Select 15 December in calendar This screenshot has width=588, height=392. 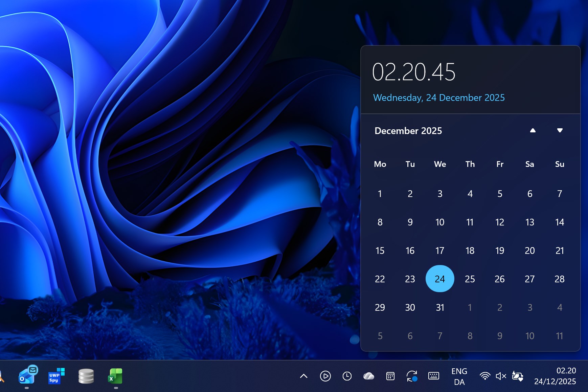point(380,250)
